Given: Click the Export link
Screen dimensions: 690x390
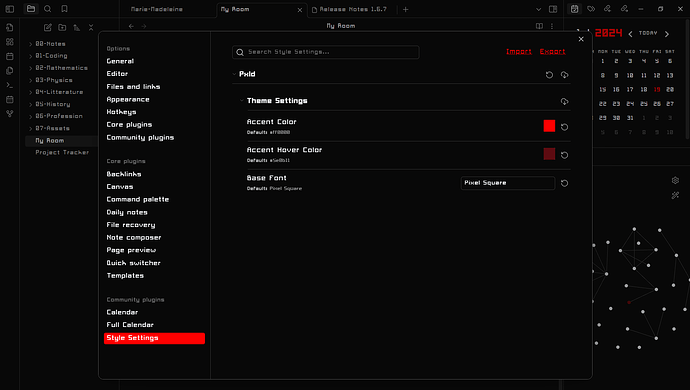Looking at the screenshot, I should coord(553,52).
